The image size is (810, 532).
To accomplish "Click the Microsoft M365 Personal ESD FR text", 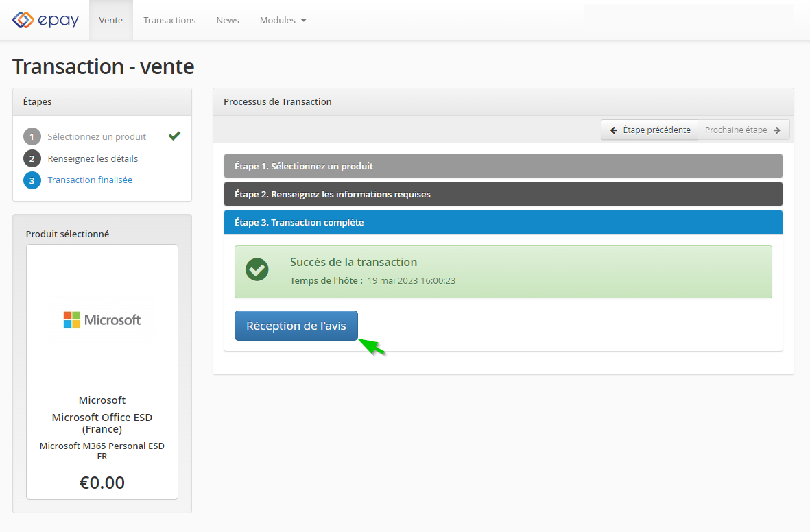I will 102,451.
